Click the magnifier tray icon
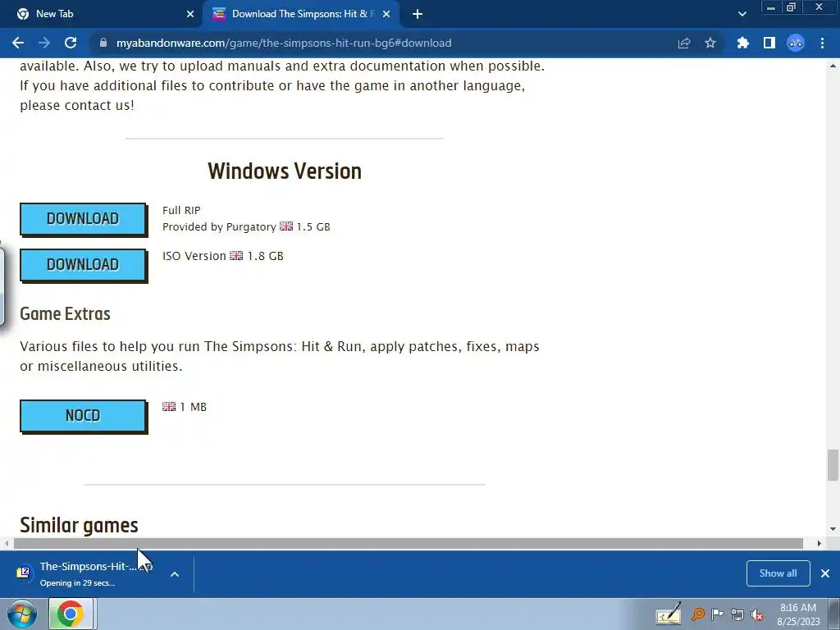840x630 pixels. click(697, 614)
